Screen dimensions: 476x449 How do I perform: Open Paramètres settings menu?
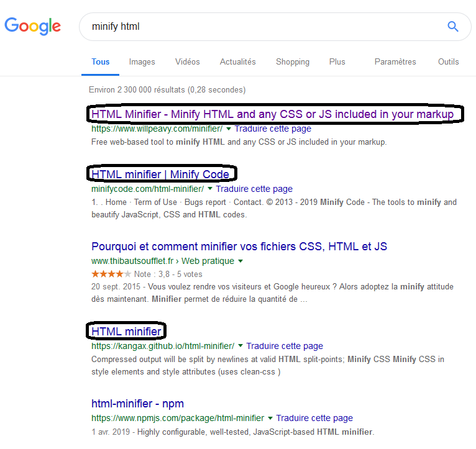395,62
